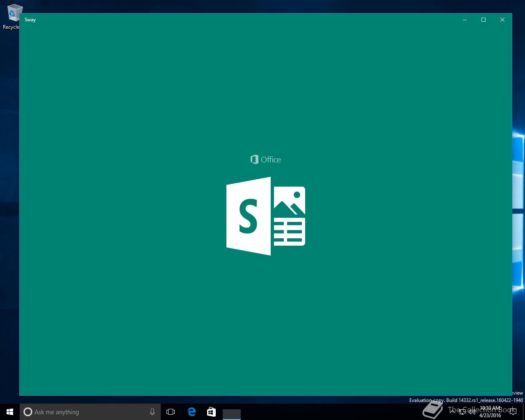This screenshot has width=525, height=420.
Task: Open the network status tray icon
Action: tap(462, 412)
